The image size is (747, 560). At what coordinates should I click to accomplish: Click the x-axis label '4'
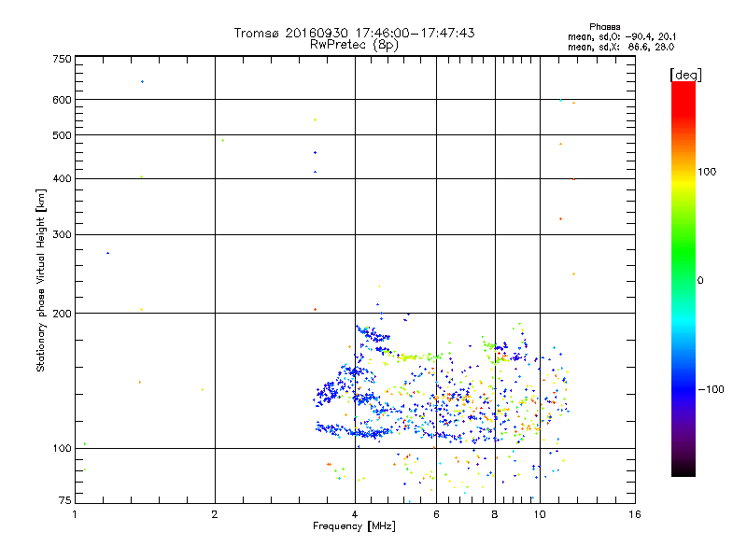tap(355, 514)
